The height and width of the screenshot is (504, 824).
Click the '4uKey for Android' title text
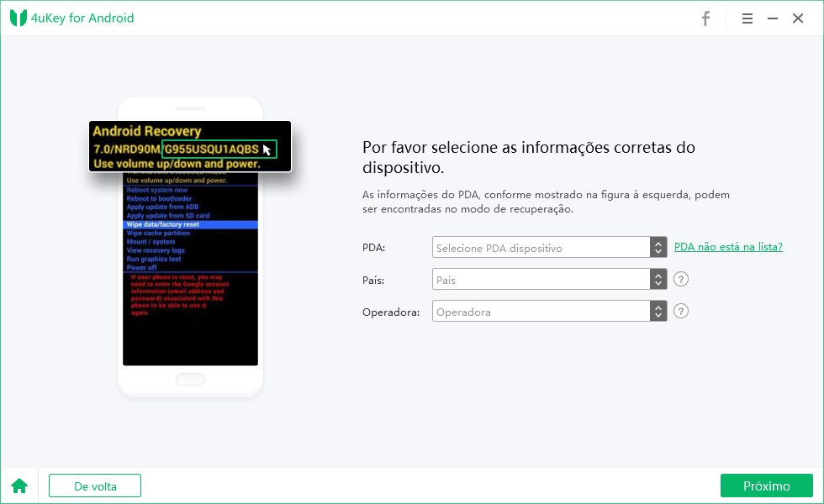(x=82, y=18)
